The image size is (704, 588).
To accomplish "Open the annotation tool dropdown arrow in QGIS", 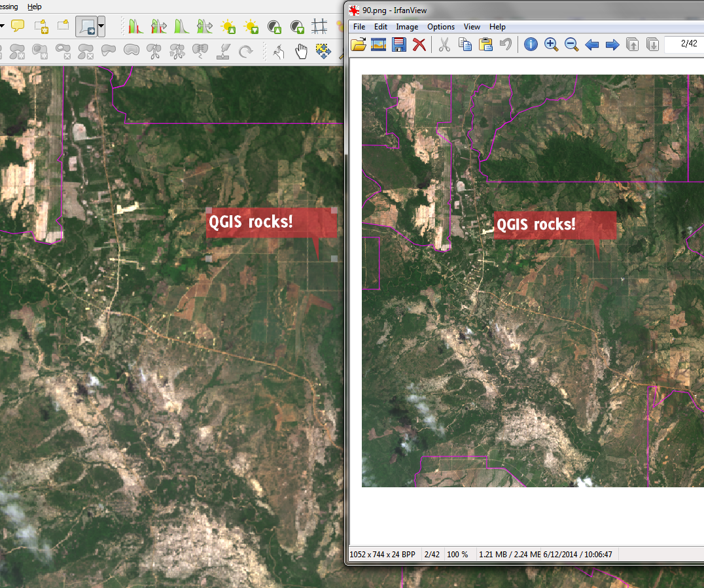I will click(101, 26).
